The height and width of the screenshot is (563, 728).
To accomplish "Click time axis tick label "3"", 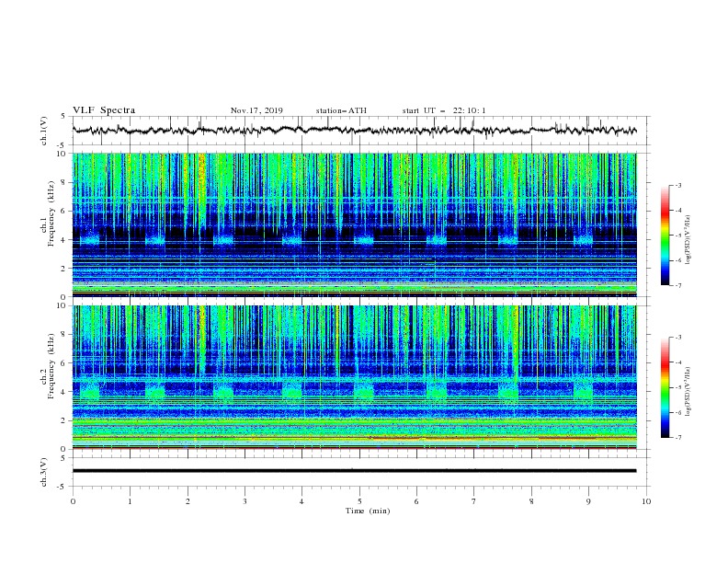I will tap(245, 501).
